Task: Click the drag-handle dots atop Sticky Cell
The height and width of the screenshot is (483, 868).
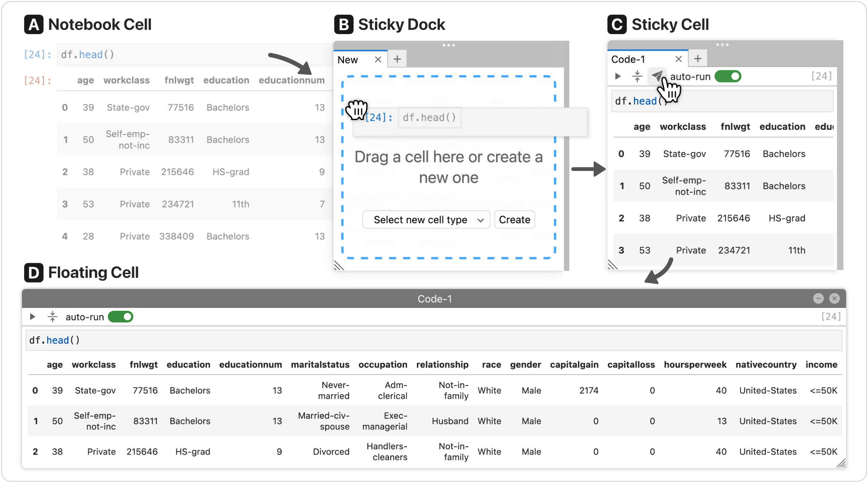Action: [722, 45]
